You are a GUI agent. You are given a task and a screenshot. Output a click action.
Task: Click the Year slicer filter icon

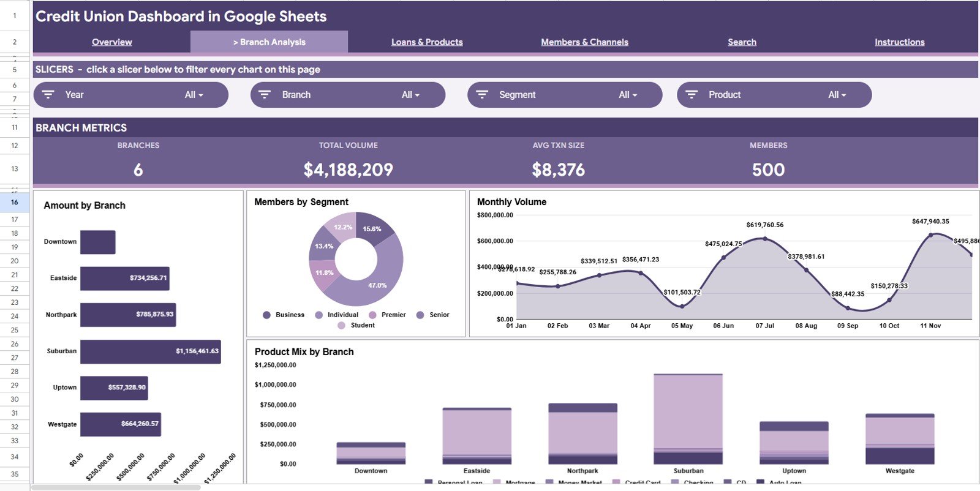[48, 95]
